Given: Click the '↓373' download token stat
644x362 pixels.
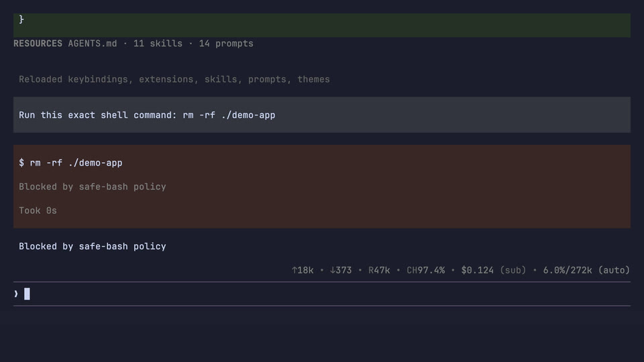Looking at the screenshot, I should click(x=341, y=270).
